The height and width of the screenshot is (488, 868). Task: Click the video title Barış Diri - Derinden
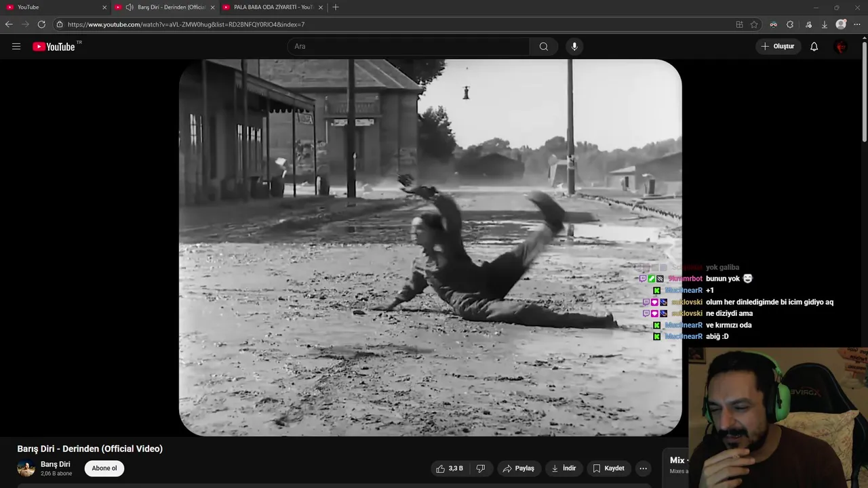90,449
